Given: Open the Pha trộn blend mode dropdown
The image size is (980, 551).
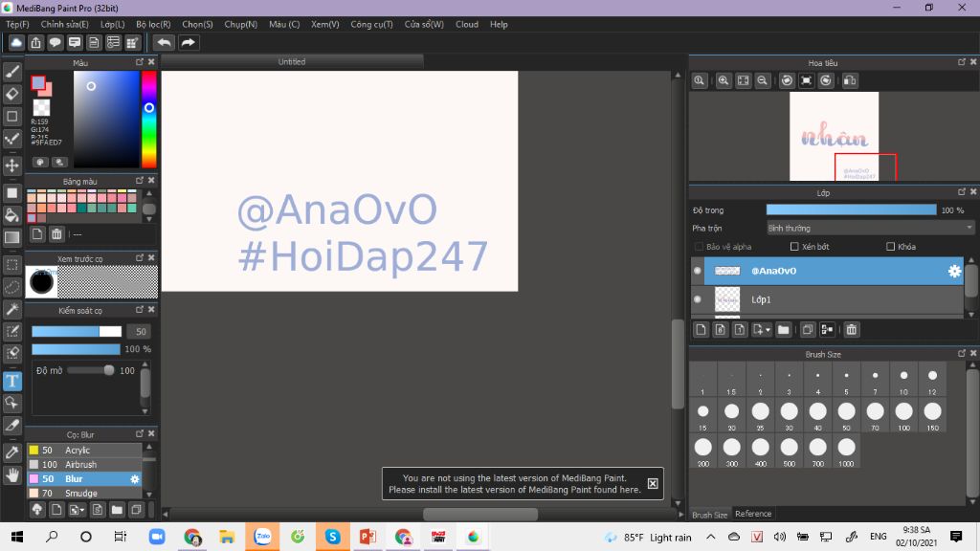Looking at the screenshot, I should (x=870, y=228).
